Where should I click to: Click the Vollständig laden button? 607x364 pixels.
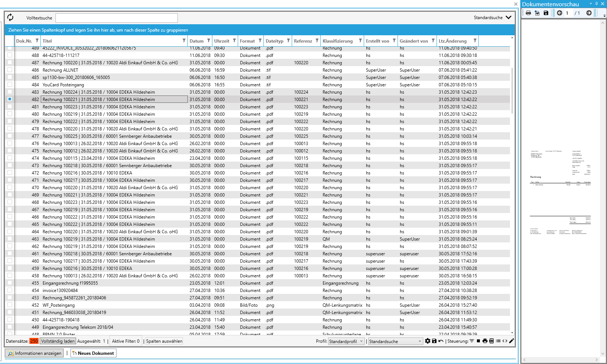tap(58, 341)
